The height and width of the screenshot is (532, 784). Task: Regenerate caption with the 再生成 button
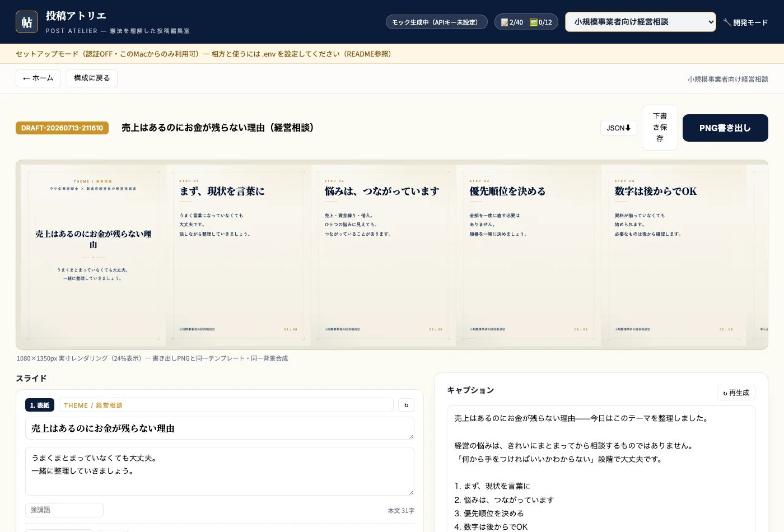[x=736, y=393]
